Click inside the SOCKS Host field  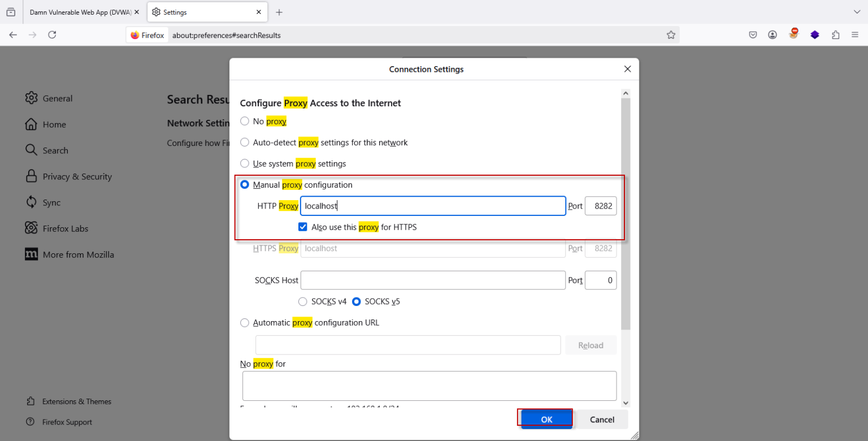(x=432, y=280)
